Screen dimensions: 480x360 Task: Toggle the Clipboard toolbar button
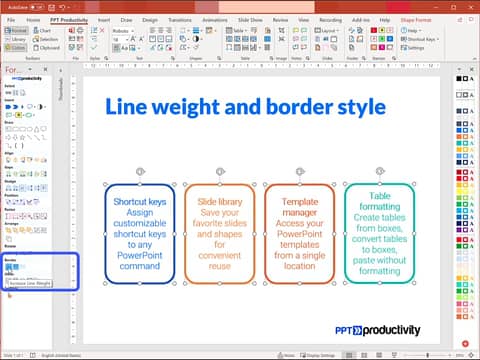coord(46,48)
